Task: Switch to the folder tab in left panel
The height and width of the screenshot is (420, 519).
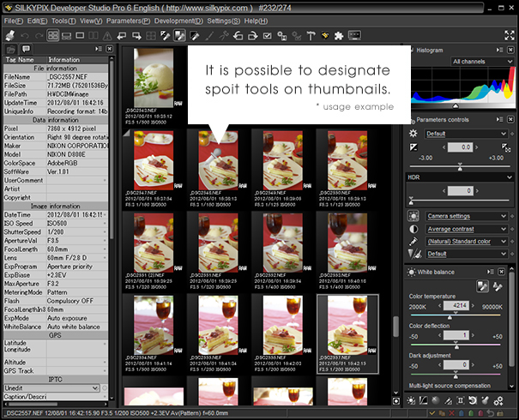Action: [11, 50]
